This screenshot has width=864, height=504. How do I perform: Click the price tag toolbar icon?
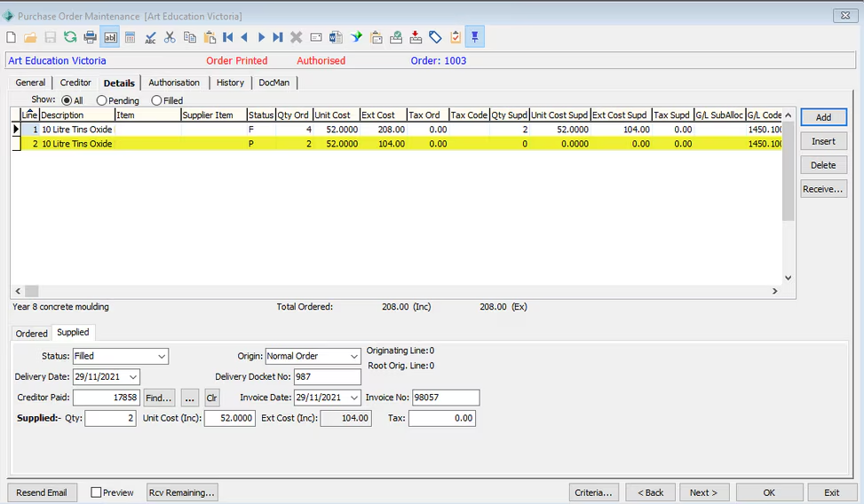pyautogui.click(x=435, y=37)
